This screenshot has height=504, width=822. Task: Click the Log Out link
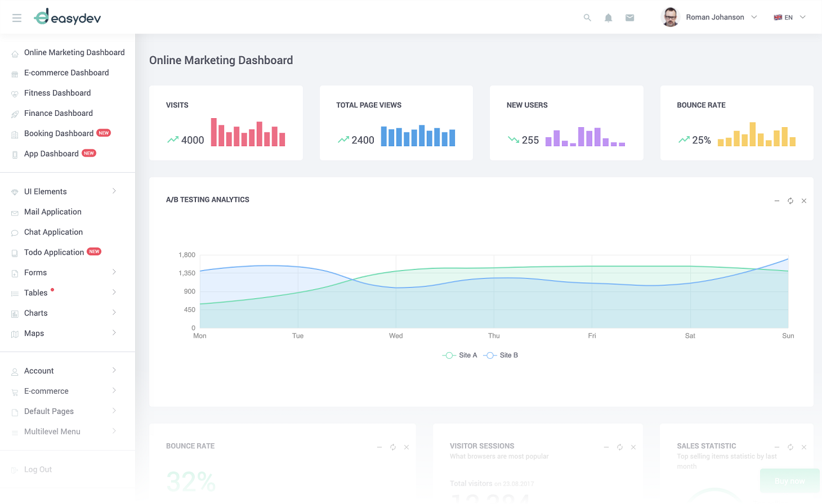[x=38, y=470]
